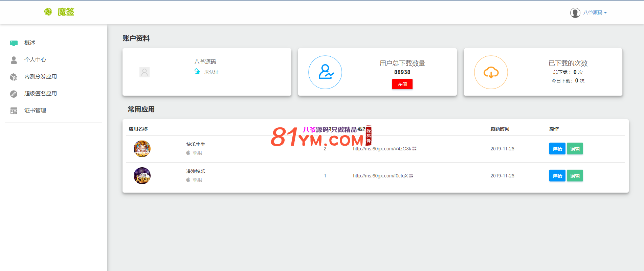Open 个人中心 from the sidebar
The width and height of the screenshot is (644, 271).
[x=35, y=60]
